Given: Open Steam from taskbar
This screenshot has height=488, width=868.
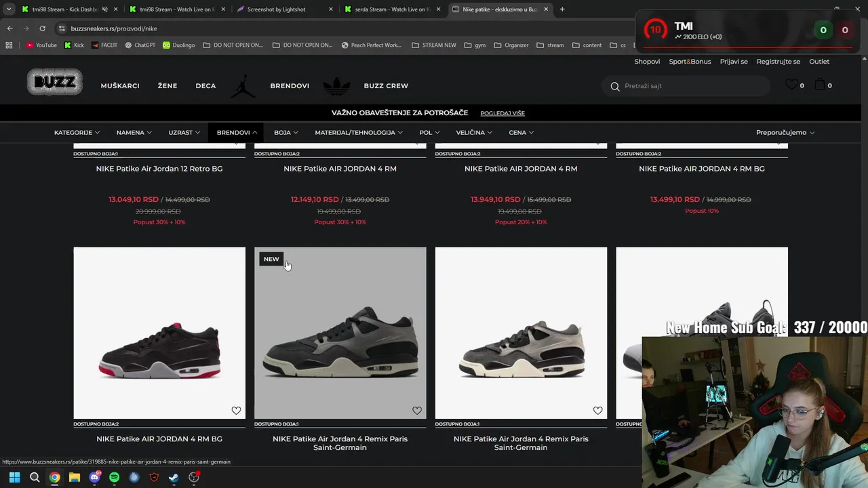Looking at the screenshot, I should 174,477.
